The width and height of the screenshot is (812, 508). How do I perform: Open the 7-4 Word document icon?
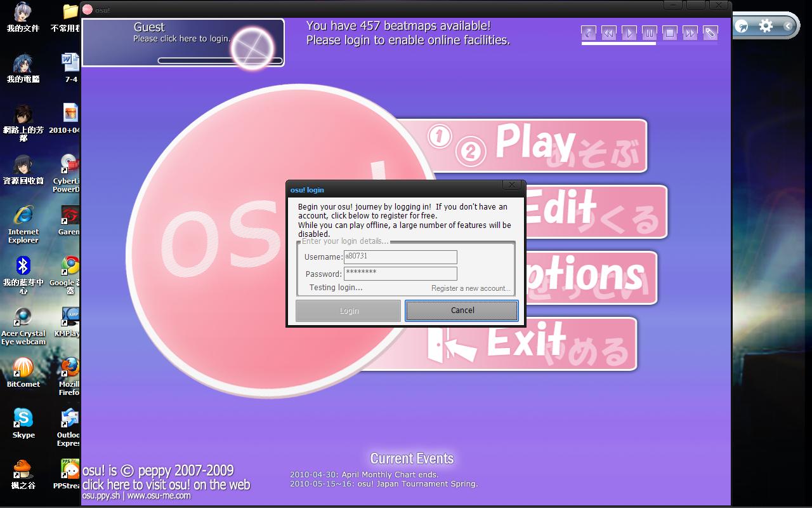[x=70, y=68]
